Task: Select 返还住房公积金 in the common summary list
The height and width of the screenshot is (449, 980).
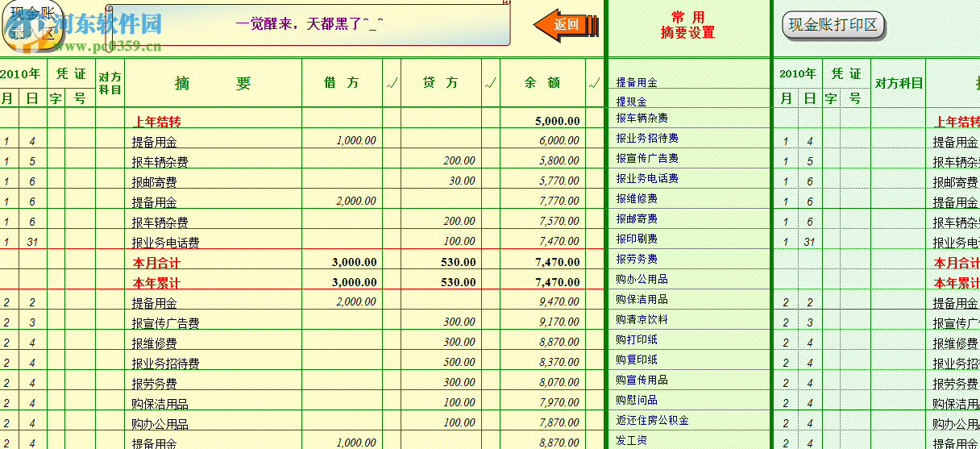Action: pyautogui.click(x=653, y=421)
